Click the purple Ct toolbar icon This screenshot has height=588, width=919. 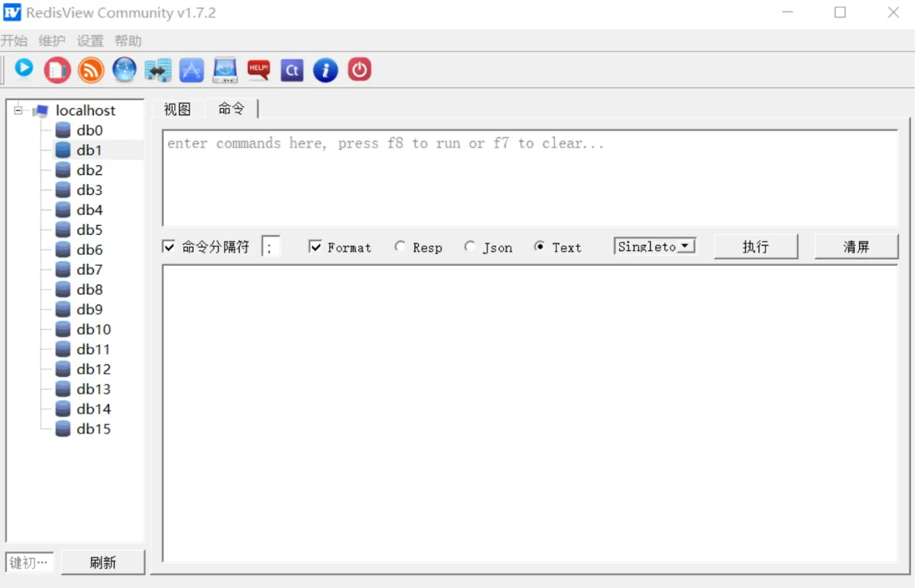coord(292,70)
